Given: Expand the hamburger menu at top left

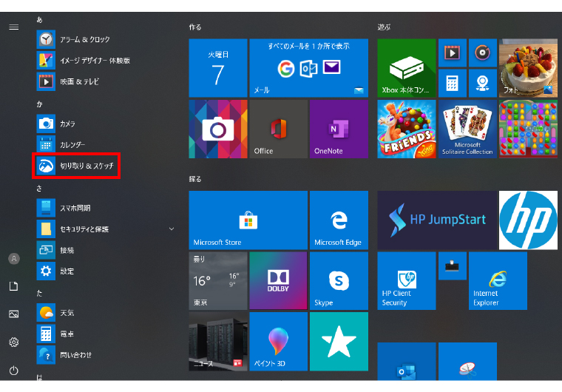Looking at the screenshot, I should click(x=13, y=27).
